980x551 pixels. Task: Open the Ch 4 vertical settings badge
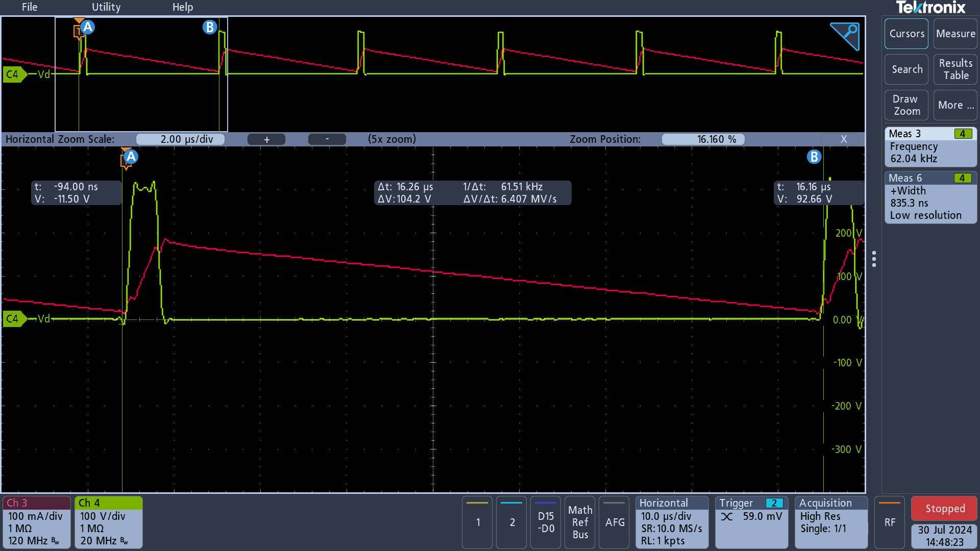108,522
